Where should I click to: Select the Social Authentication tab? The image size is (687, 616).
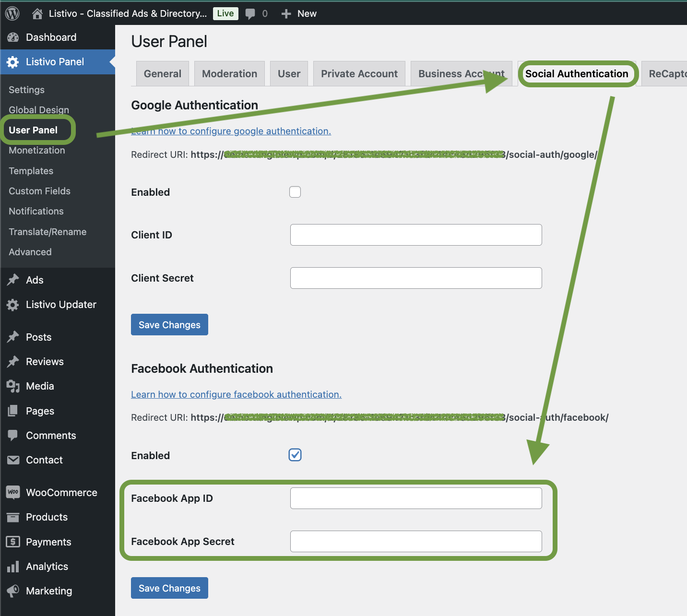click(x=577, y=73)
